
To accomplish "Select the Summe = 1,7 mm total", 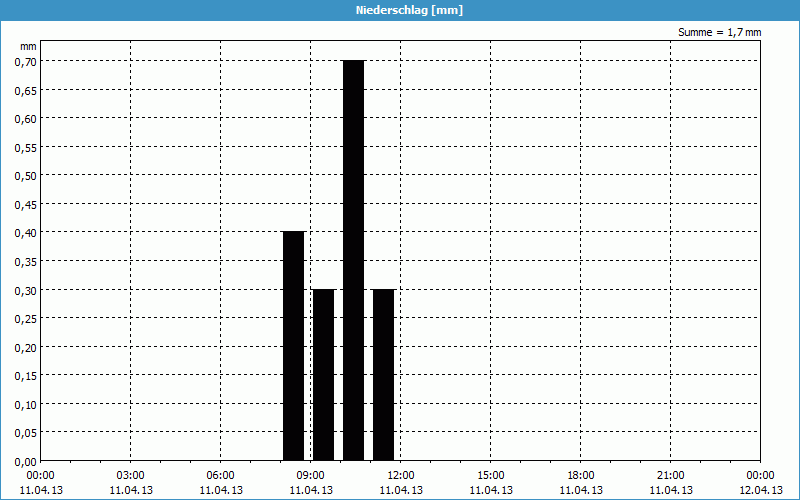I will (719, 32).
